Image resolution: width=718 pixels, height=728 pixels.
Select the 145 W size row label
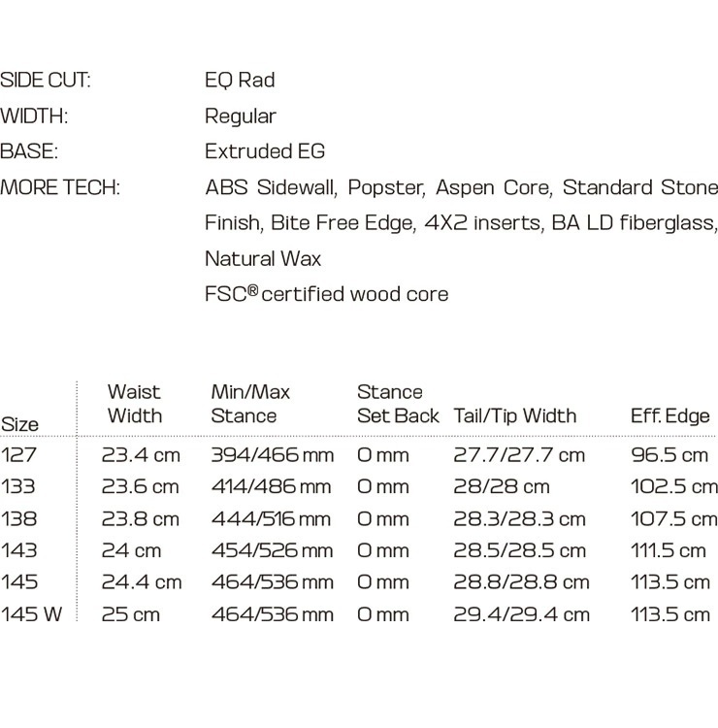pyautogui.click(x=32, y=614)
